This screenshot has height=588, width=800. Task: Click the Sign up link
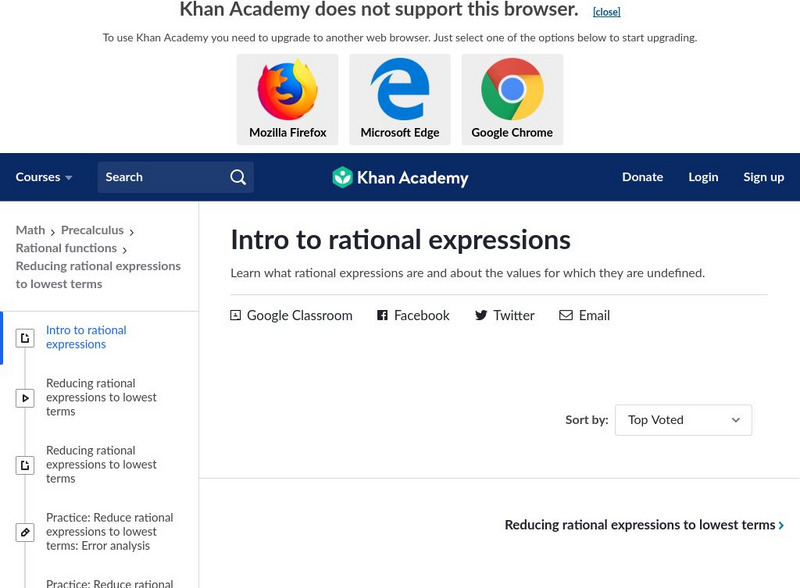(763, 177)
